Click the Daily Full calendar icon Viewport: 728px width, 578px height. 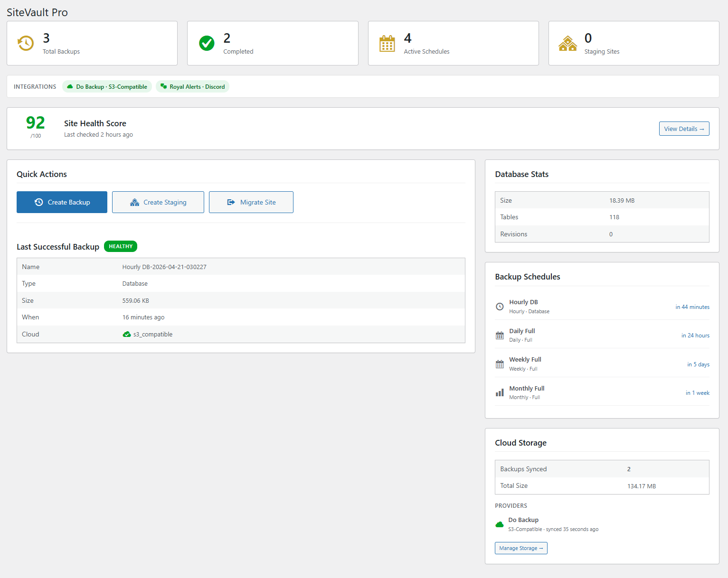point(500,336)
